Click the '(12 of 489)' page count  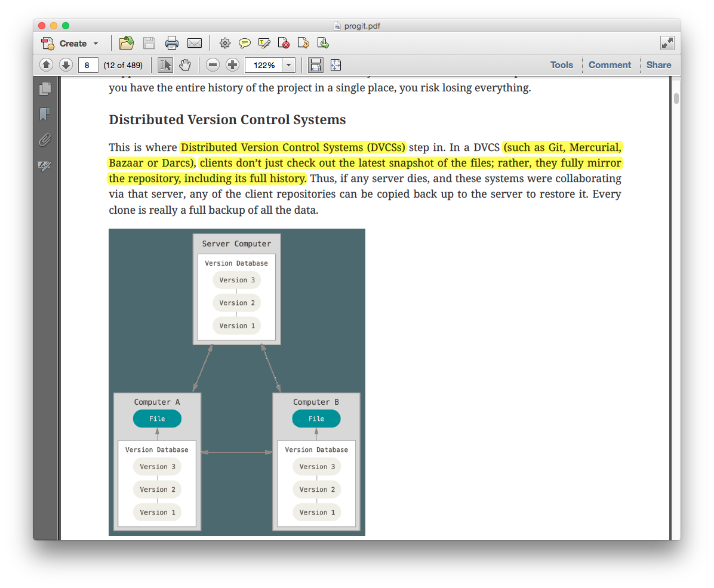pos(123,65)
